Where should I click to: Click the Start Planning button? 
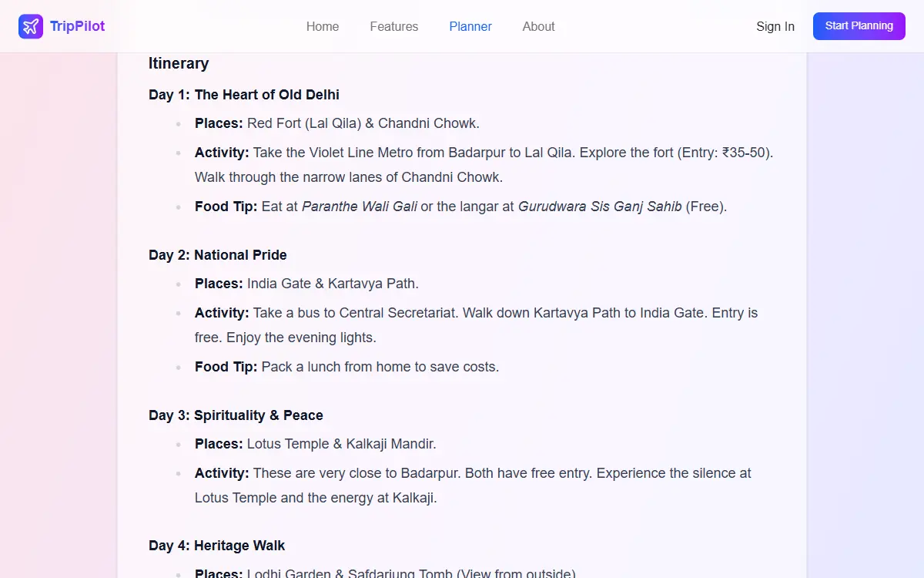859,26
